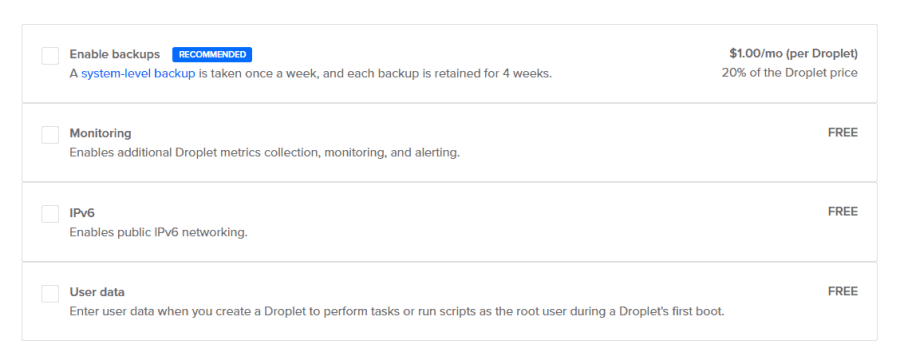Open the system-level backup link
Viewport: 900px width, 364px height.
138,74
